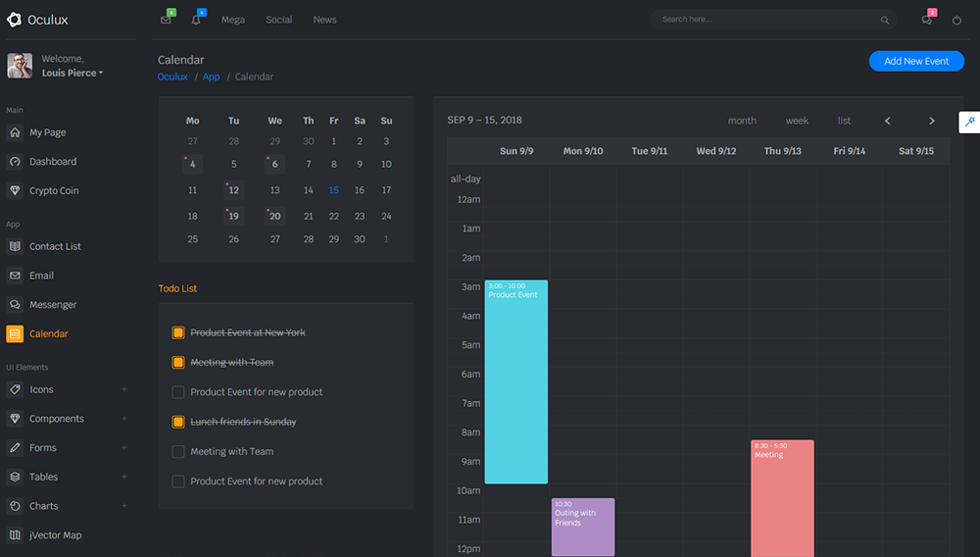The height and width of the screenshot is (557, 980).
Task: Open the chat messages icon near search
Action: [926, 21]
